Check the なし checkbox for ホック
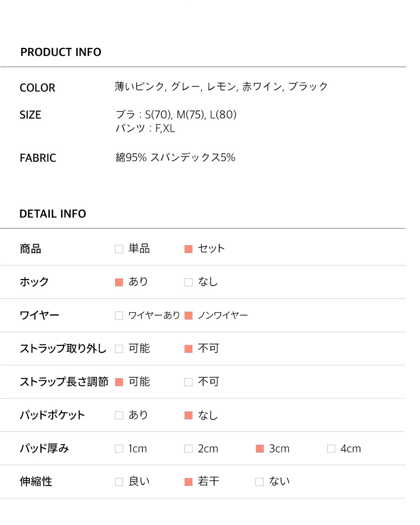 coord(189,282)
